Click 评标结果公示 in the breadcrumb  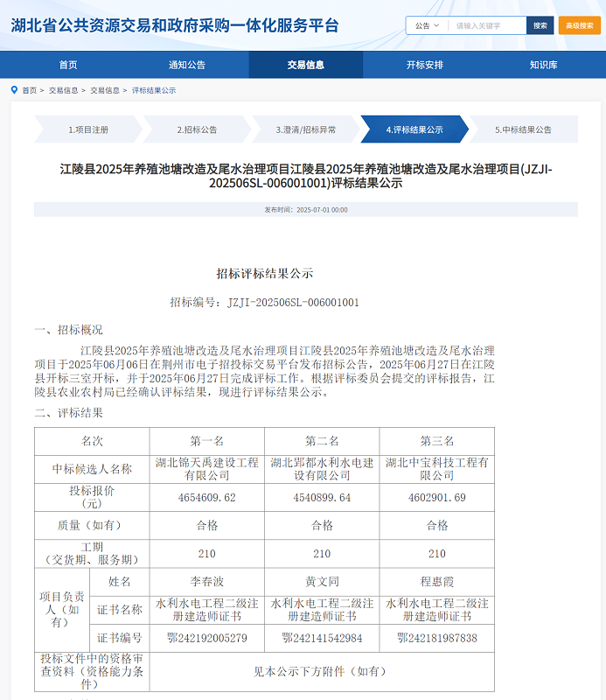(154, 90)
